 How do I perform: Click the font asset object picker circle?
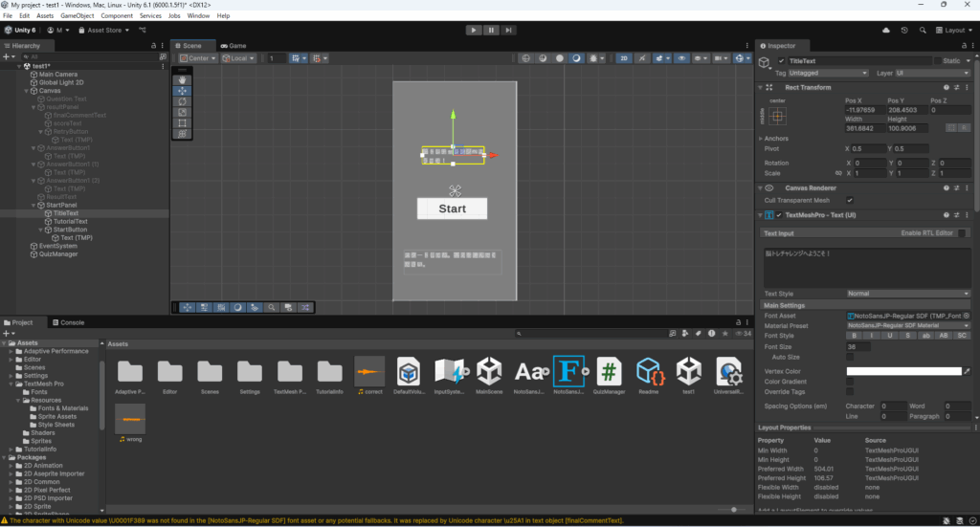[x=967, y=316]
